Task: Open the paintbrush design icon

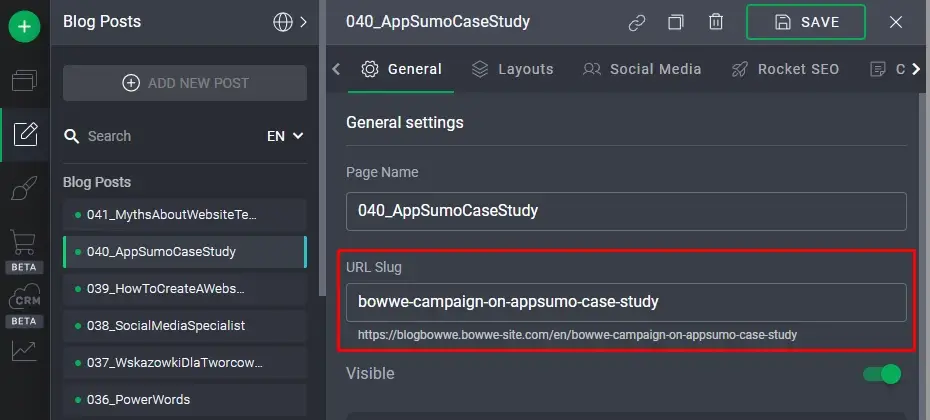Action: (x=24, y=188)
